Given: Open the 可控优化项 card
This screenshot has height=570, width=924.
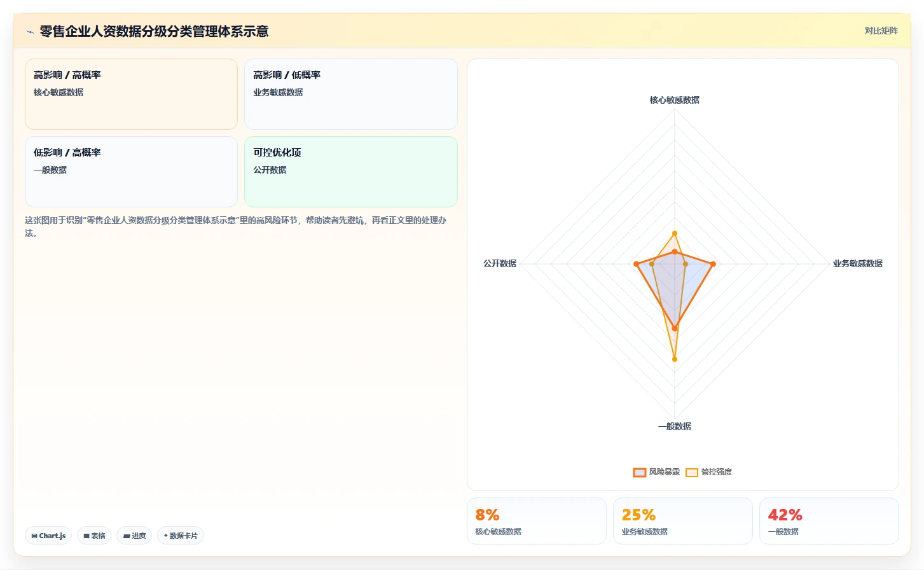Looking at the screenshot, I should click(x=351, y=172).
